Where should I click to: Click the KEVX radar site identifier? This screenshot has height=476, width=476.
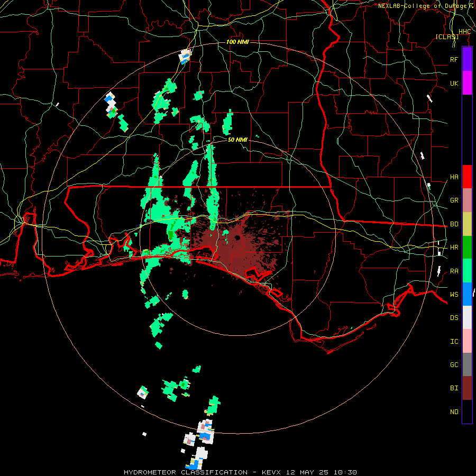pyautogui.click(x=272, y=472)
